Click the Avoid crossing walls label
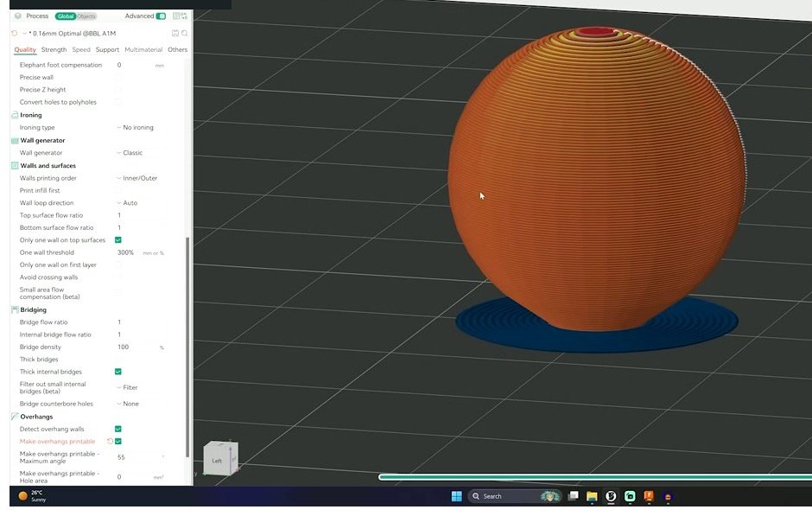812x516 pixels. click(48, 277)
